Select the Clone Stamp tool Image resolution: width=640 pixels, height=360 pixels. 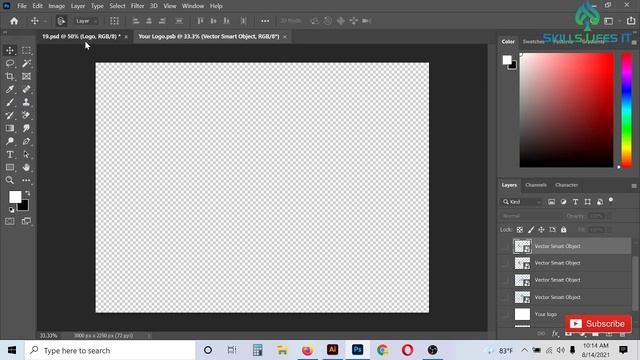(26, 102)
